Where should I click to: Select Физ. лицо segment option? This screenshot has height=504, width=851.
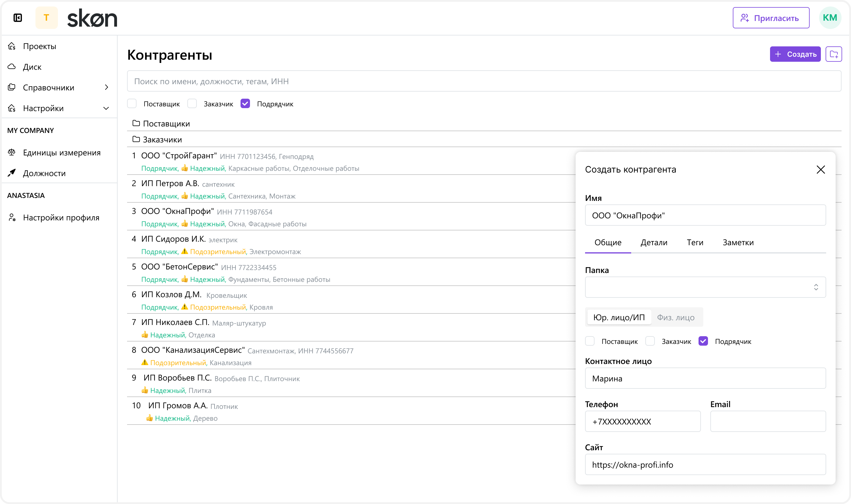[x=675, y=317]
